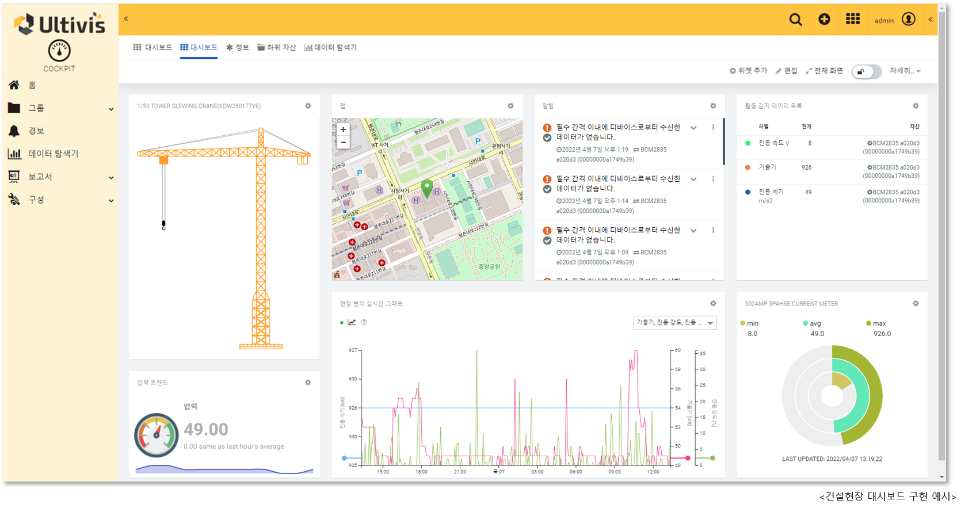980x508 pixels.
Task: Open the 데이터 탐색기 tab
Action: [x=330, y=48]
